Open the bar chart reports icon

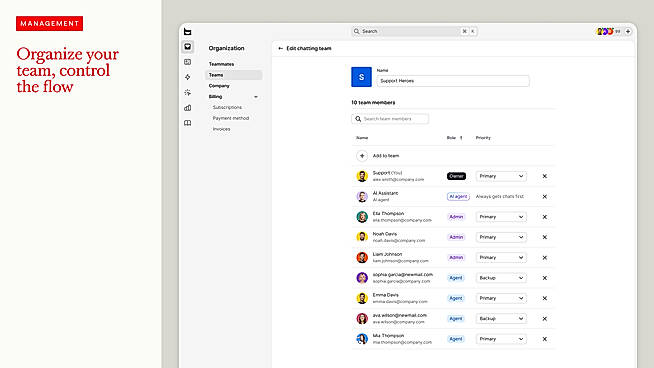coord(188,108)
